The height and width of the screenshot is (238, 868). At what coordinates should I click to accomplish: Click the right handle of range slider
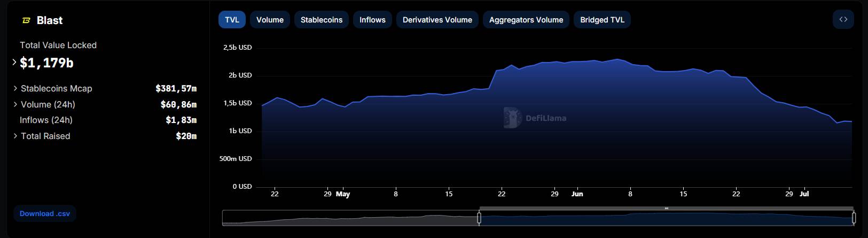click(x=854, y=218)
